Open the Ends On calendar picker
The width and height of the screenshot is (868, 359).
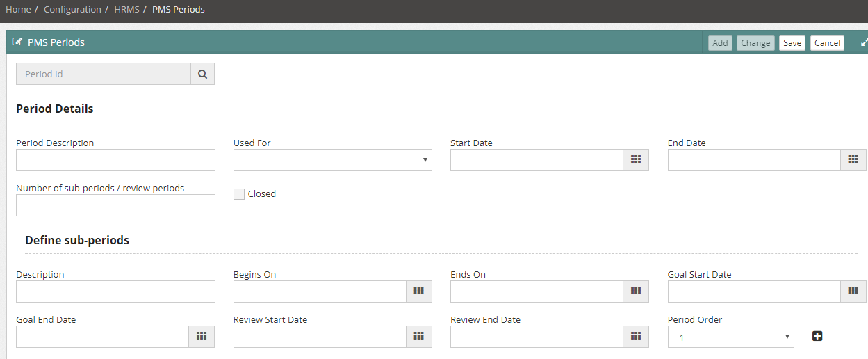point(636,292)
